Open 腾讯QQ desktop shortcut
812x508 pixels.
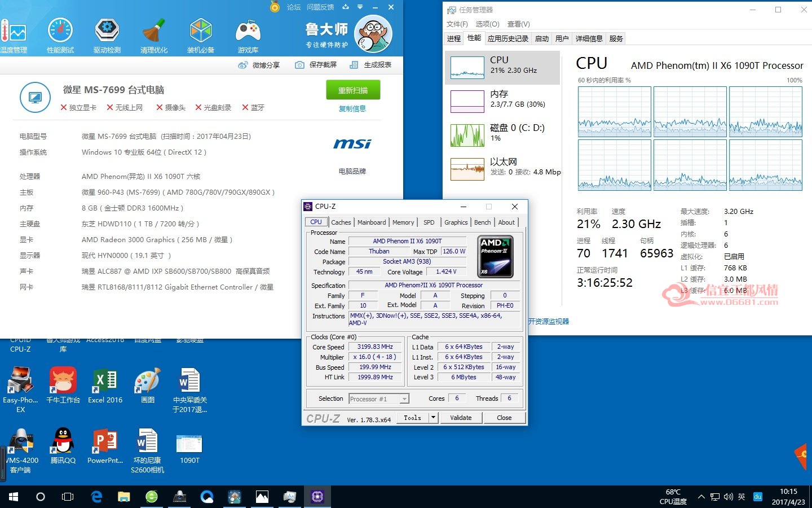63,445
